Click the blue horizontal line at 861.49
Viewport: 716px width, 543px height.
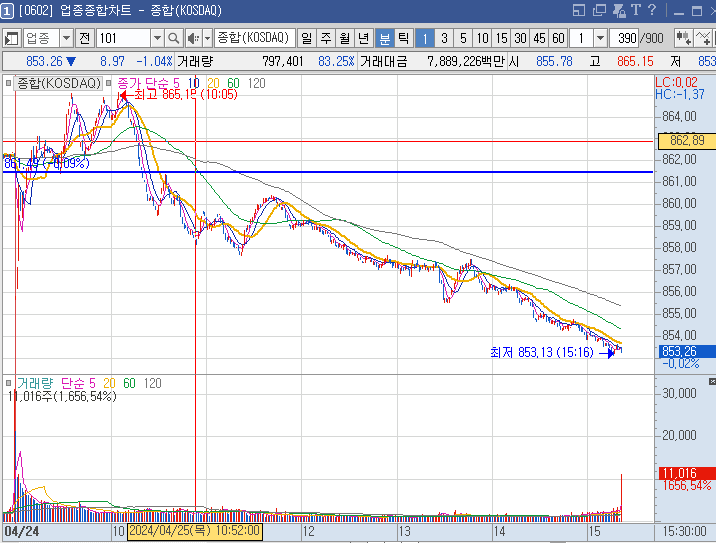click(400, 172)
